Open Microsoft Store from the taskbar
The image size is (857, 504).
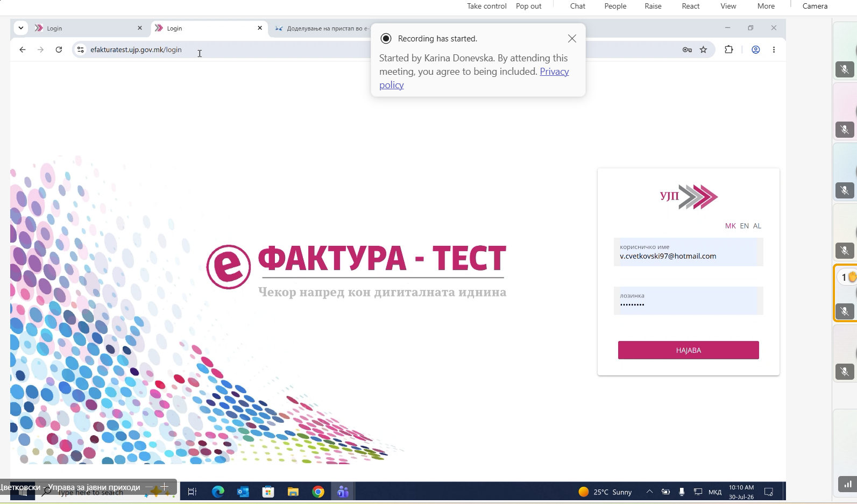click(x=268, y=492)
